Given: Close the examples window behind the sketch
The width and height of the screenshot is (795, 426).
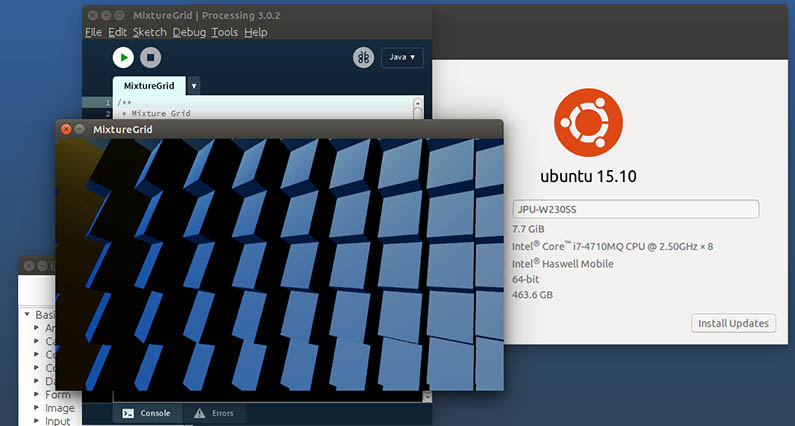Looking at the screenshot, I should tap(29, 265).
